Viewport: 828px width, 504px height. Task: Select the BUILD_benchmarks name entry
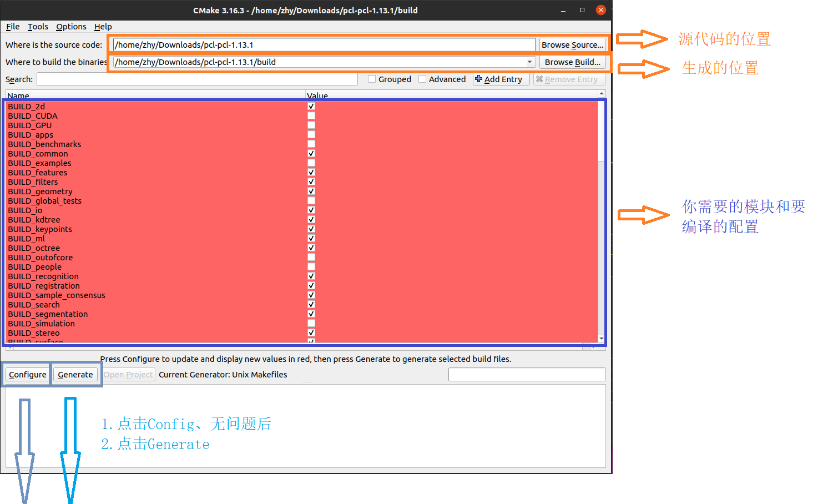[44, 144]
